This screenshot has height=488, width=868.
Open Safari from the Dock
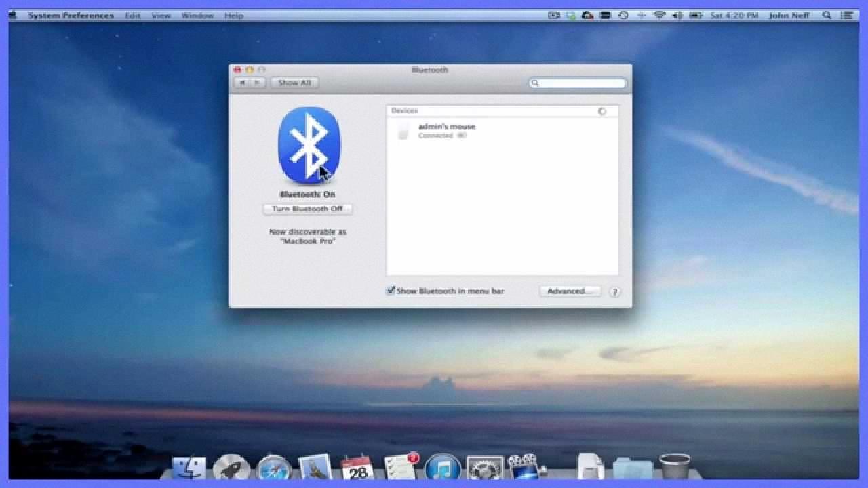[x=273, y=466]
